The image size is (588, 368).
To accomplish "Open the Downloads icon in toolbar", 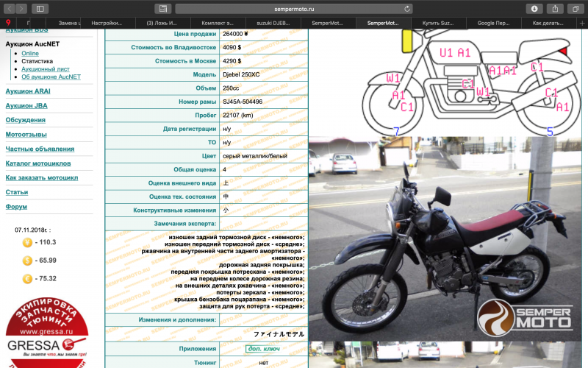I will coord(534,9).
